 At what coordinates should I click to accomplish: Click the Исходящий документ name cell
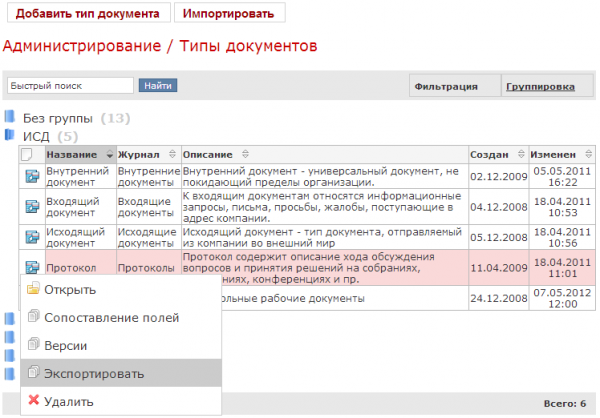[81, 237]
